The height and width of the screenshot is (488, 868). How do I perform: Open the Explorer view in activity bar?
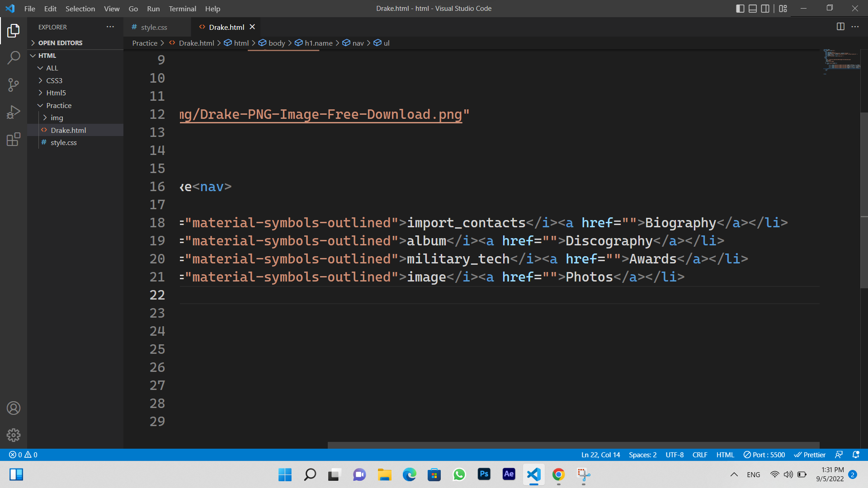pos(14,31)
